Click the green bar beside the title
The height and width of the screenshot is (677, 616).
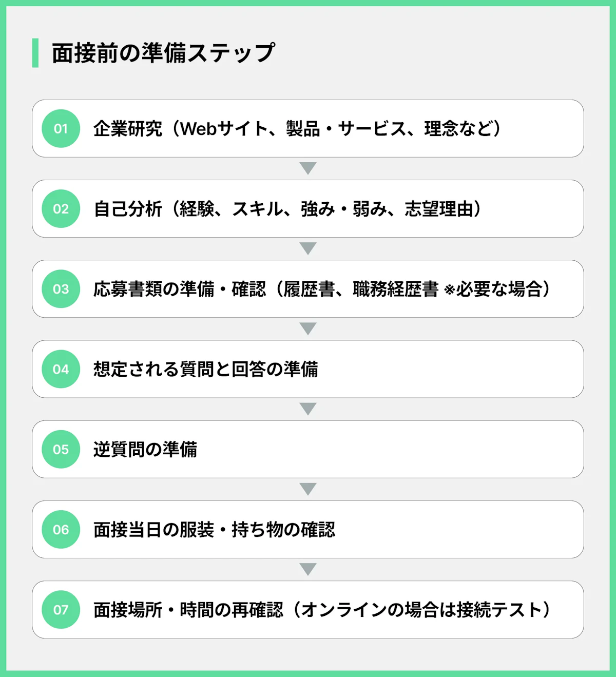[35, 53]
